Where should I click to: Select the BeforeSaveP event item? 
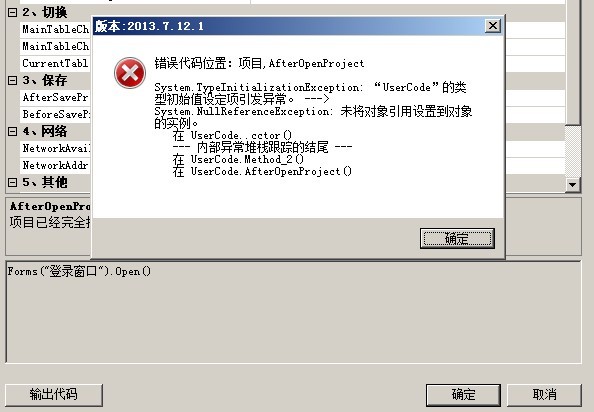55,114
